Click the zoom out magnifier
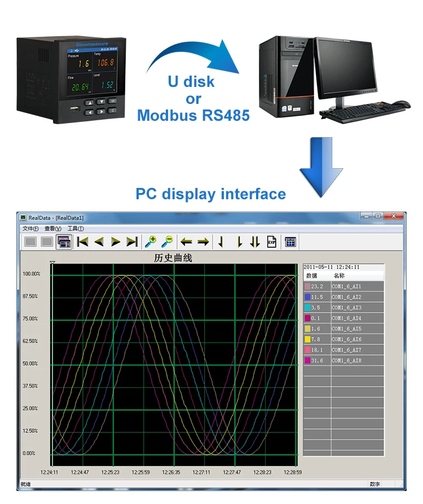The image size is (423, 504). click(x=167, y=242)
